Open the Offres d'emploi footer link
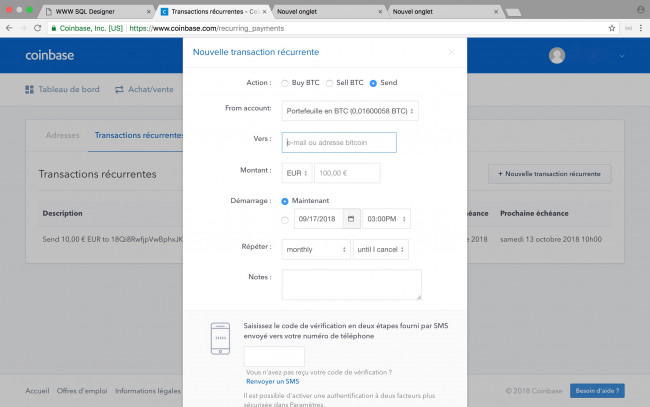650x407 pixels. point(82,391)
